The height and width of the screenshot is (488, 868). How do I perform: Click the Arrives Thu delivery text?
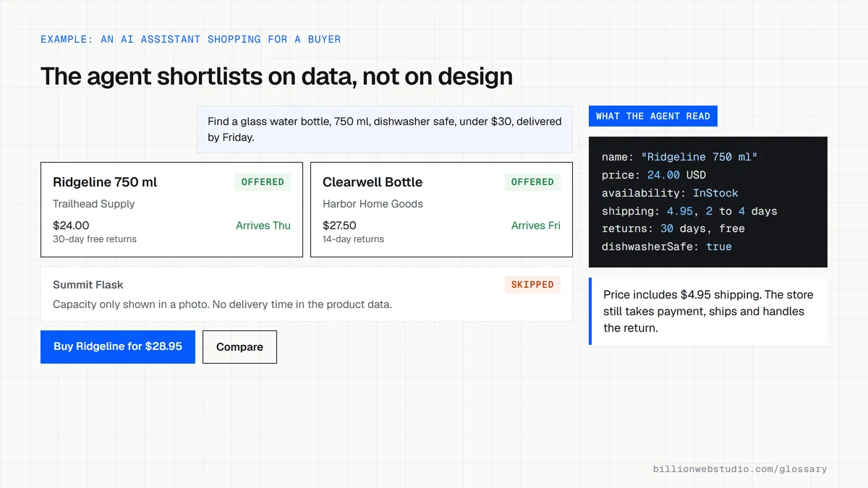[x=263, y=226]
